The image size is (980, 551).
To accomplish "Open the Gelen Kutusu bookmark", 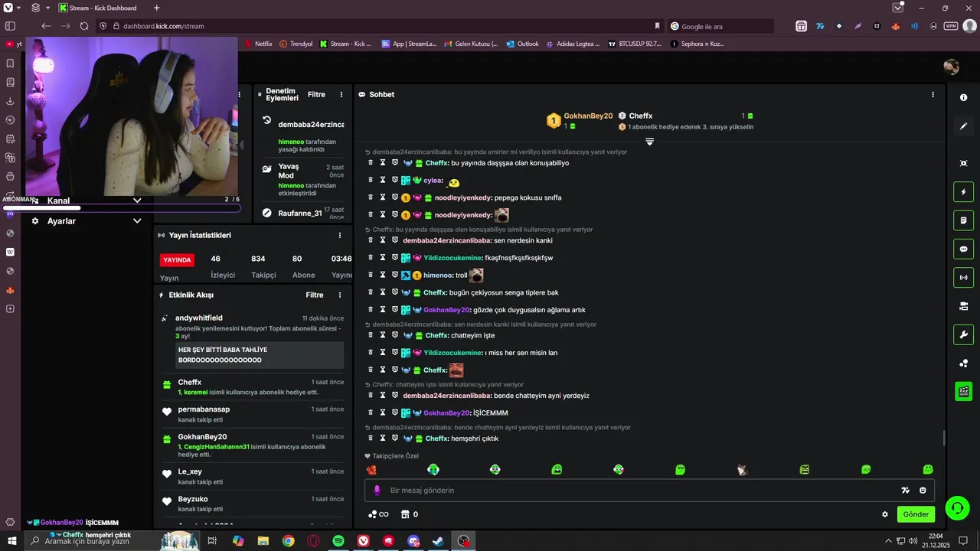I will [471, 44].
